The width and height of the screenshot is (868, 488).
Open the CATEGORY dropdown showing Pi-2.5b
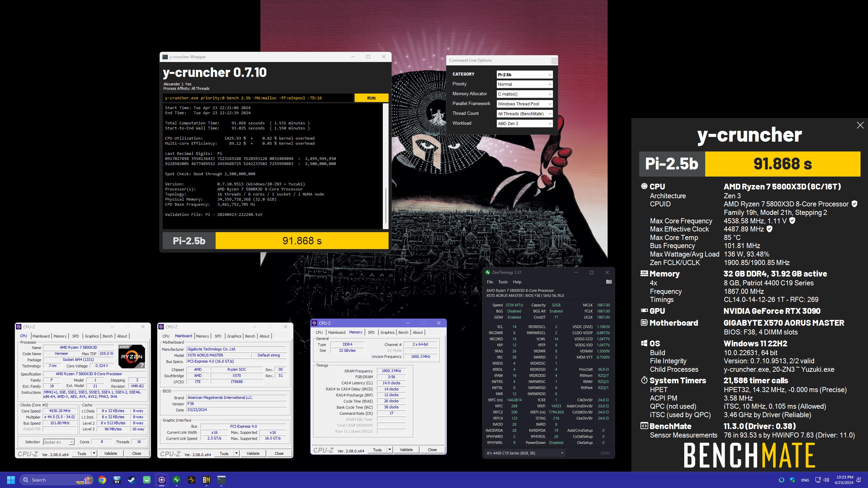click(x=525, y=75)
